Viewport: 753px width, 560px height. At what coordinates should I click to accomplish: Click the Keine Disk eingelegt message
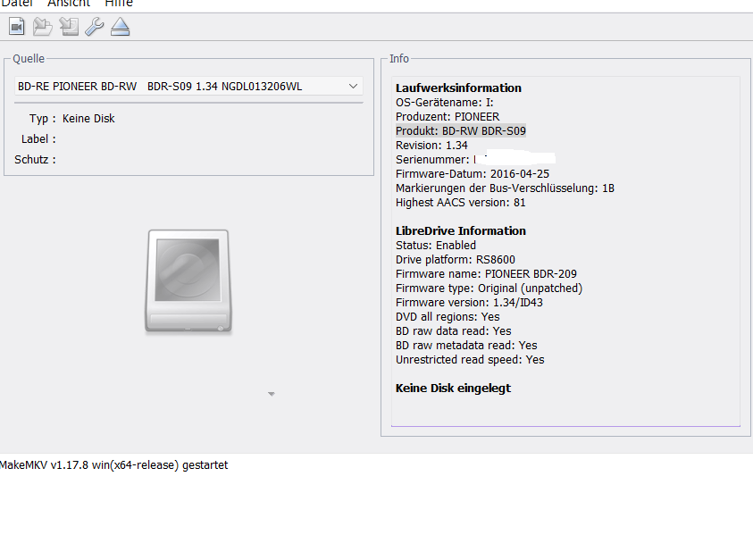click(453, 388)
